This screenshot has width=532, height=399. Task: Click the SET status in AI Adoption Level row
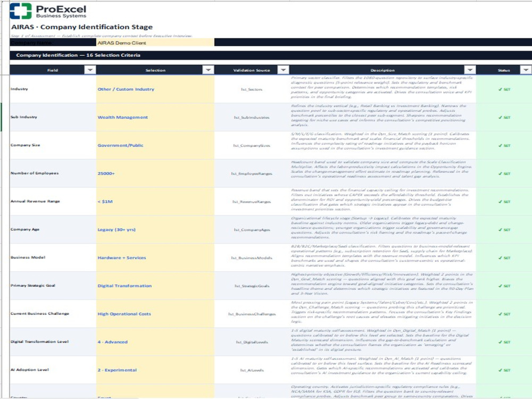(x=504, y=370)
